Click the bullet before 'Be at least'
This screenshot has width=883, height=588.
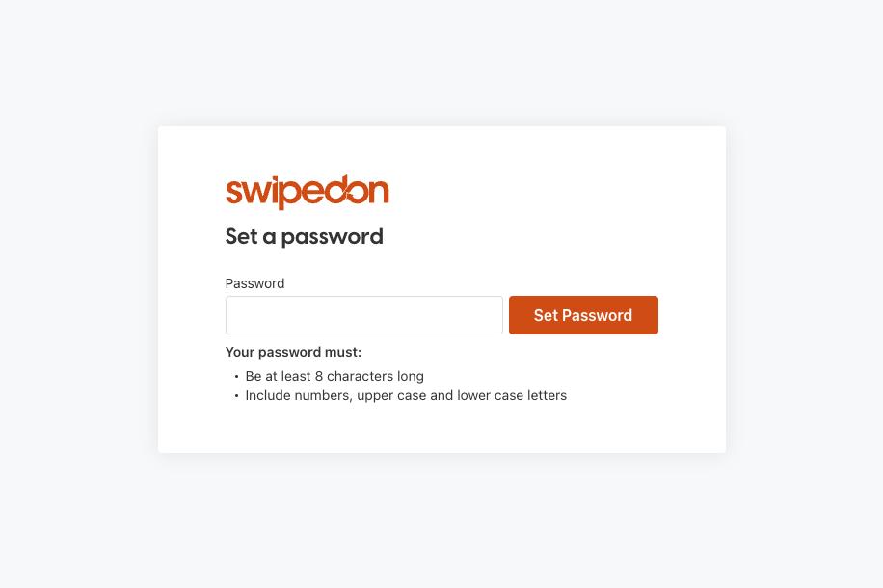tap(236, 376)
